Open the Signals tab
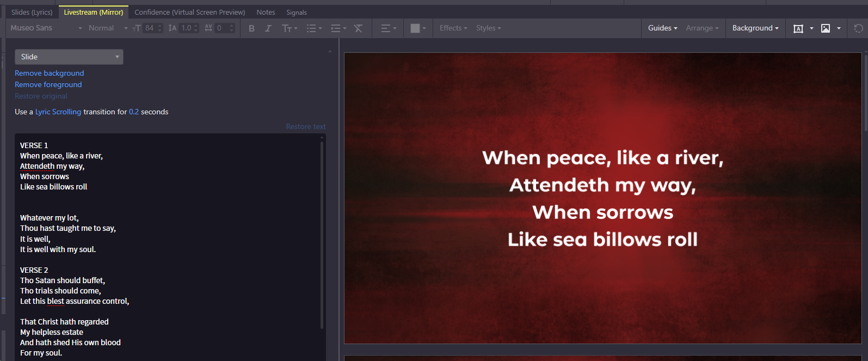868x361 pixels. 297,12
